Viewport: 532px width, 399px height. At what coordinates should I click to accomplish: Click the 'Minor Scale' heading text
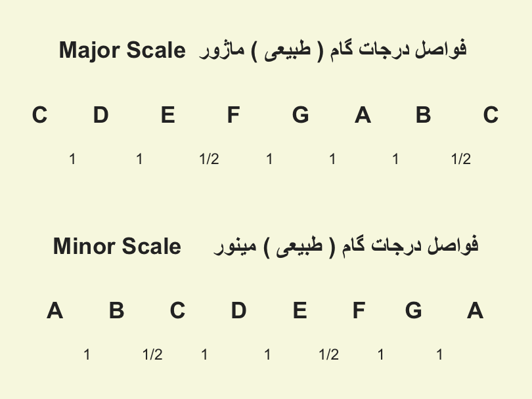(x=117, y=246)
